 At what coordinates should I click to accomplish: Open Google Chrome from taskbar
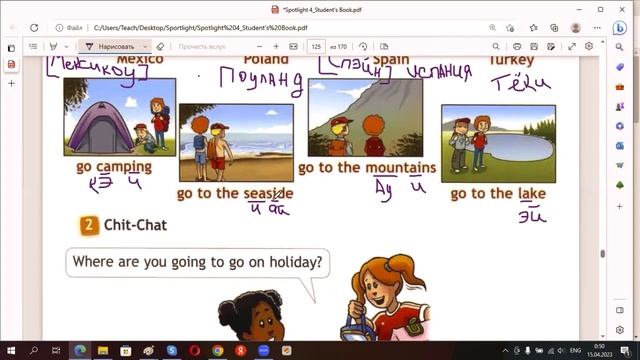pos(218,351)
